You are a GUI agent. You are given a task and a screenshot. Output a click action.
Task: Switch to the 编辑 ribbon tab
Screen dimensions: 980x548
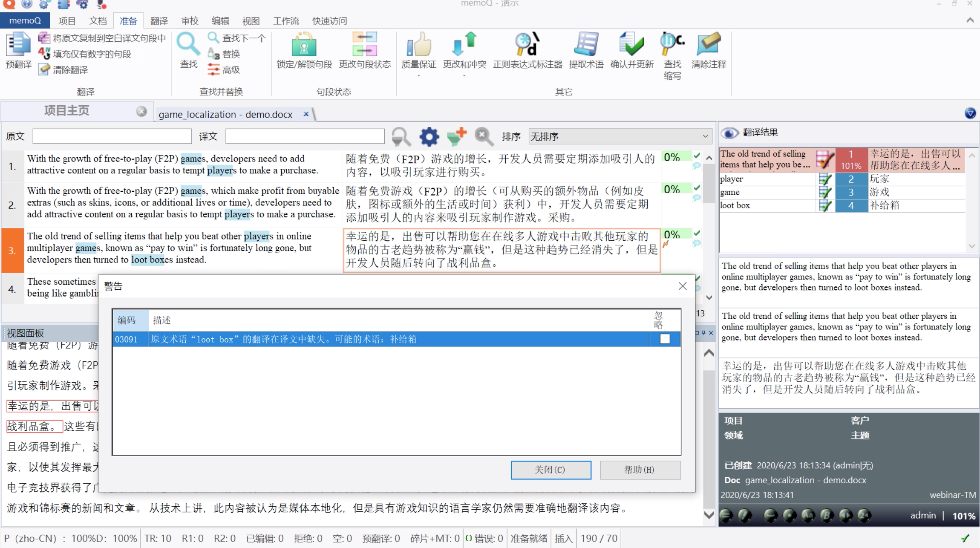coord(220,21)
